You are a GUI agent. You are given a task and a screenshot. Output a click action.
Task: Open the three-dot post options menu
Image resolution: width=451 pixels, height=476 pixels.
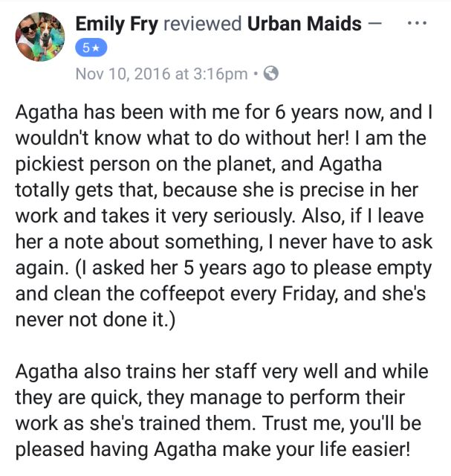pyautogui.click(x=418, y=24)
